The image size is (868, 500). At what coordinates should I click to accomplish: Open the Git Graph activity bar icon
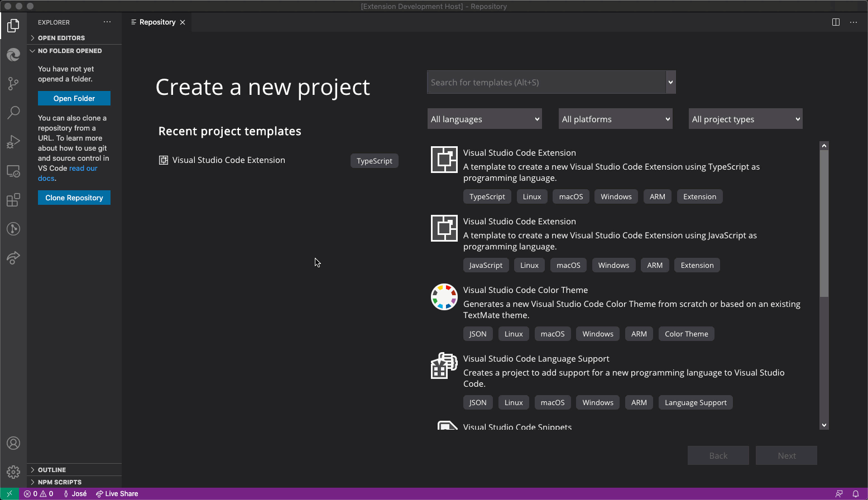13,229
